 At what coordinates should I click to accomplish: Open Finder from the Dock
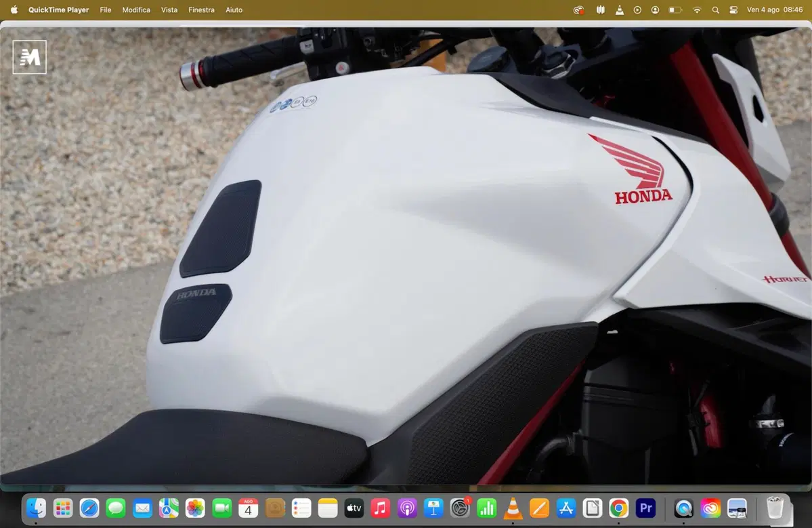click(x=37, y=508)
